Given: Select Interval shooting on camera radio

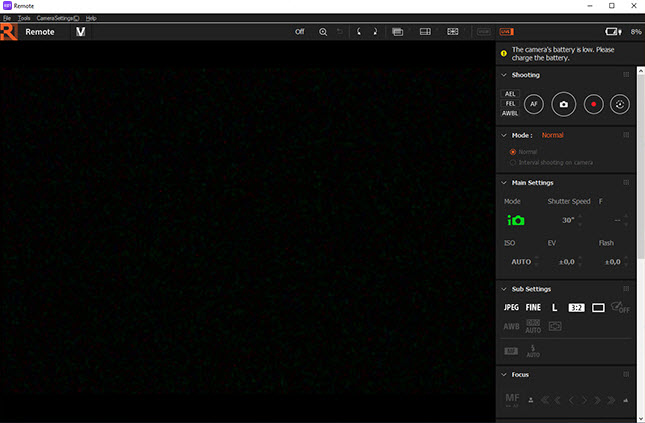Looking at the screenshot, I should tap(513, 163).
